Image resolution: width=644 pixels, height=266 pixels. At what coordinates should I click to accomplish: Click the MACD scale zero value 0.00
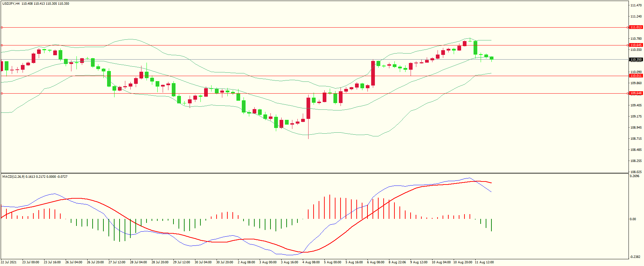[633, 219]
